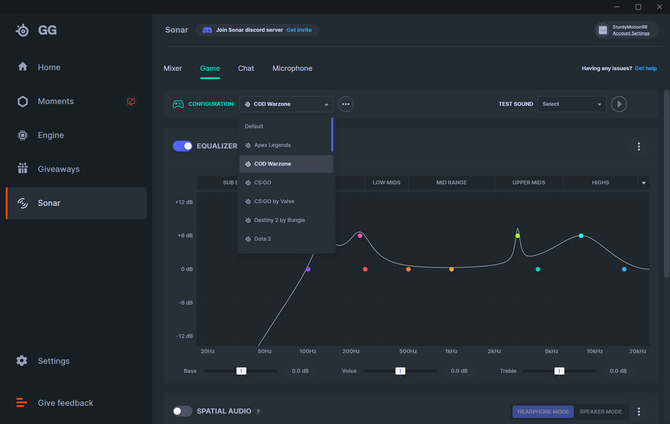Switch to Speaker Mode
This screenshot has width=670, height=424.
pyautogui.click(x=600, y=412)
